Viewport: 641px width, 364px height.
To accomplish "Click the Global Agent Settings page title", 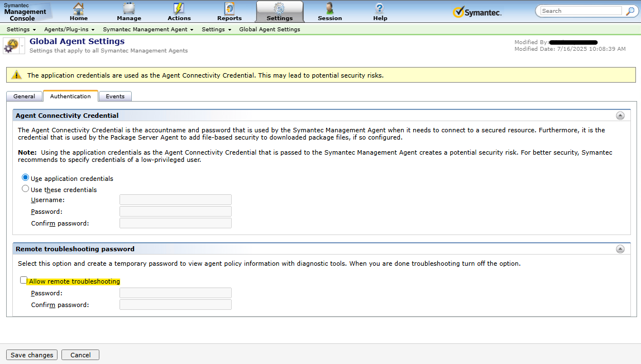I will 77,41.
